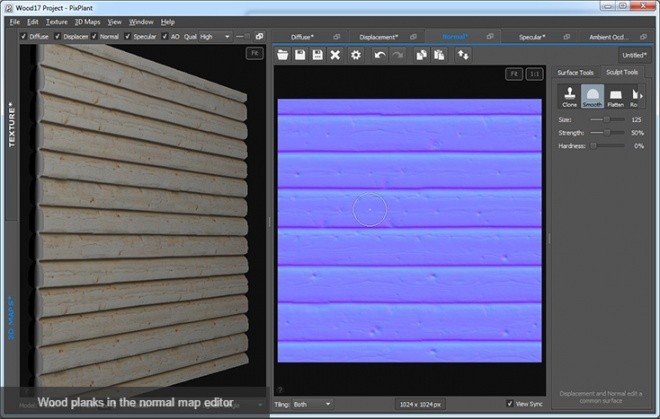Image resolution: width=660 pixels, height=419 pixels.
Task: Select the Flatten sculpt tool
Action: tap(615, 96)
